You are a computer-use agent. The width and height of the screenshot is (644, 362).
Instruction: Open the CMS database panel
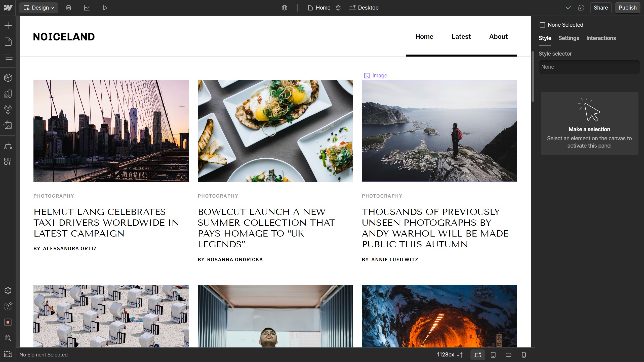tap(68, 8)
